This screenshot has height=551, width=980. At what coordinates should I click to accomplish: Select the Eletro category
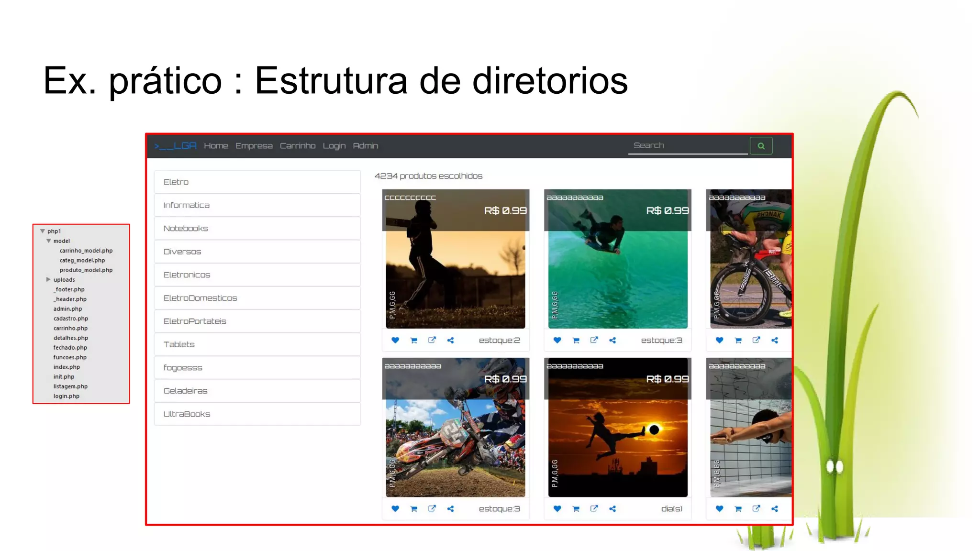[257, 182]
